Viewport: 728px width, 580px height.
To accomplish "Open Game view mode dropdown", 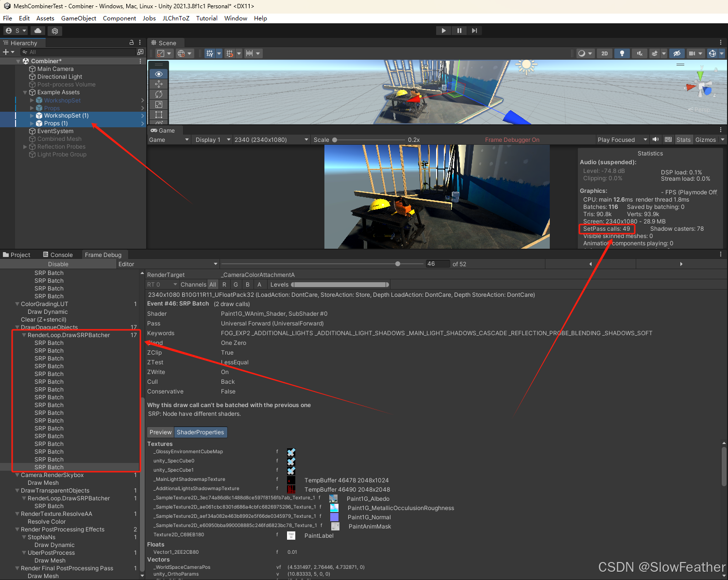I will tap(169, 139).
